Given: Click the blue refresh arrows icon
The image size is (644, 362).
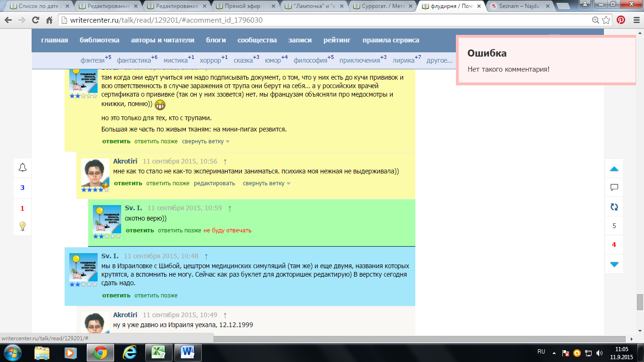Looking at the screenshot, I should click(614, 207).
